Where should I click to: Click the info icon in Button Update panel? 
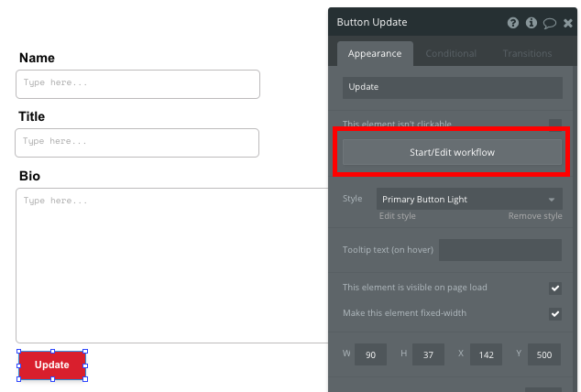532,23
